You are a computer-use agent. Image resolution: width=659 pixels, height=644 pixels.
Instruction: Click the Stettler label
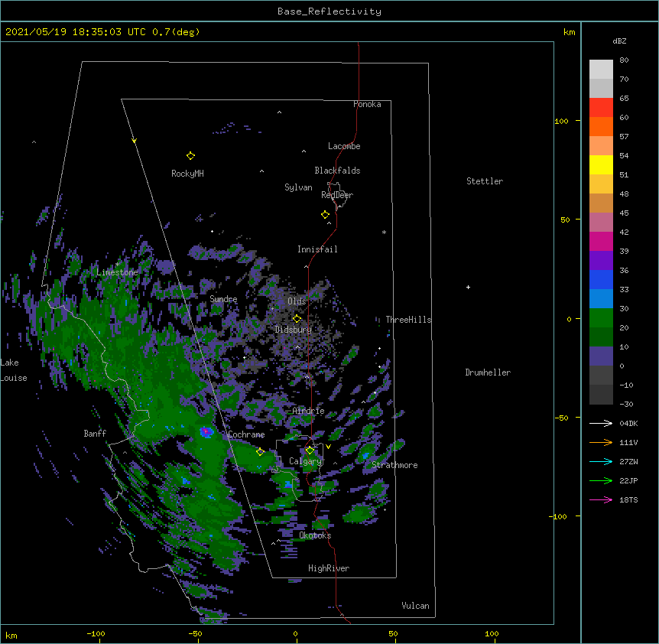[485, 181]
